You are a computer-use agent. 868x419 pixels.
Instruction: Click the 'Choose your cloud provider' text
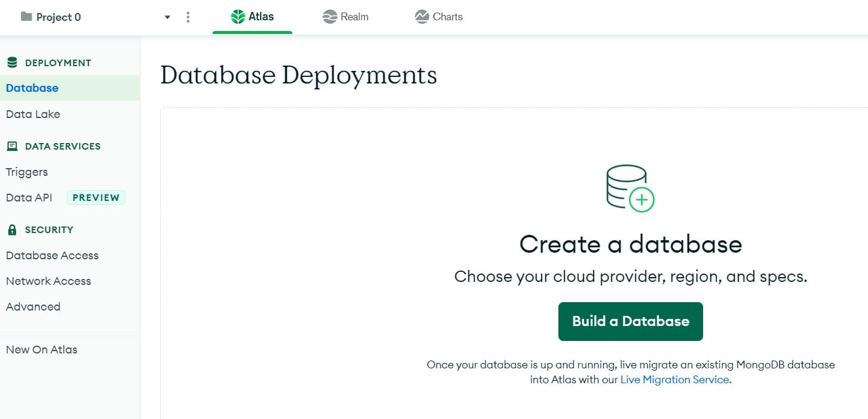[630, 277]
